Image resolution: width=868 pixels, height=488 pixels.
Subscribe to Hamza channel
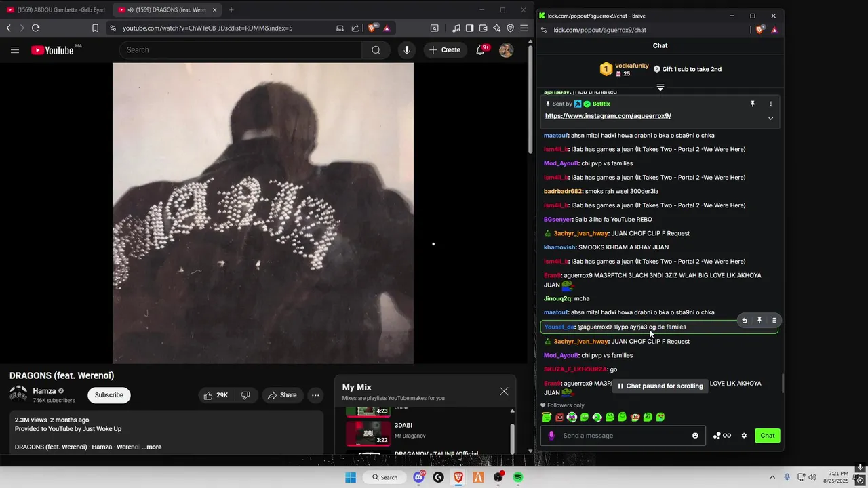pyautogui.click(x=109, y=395)
